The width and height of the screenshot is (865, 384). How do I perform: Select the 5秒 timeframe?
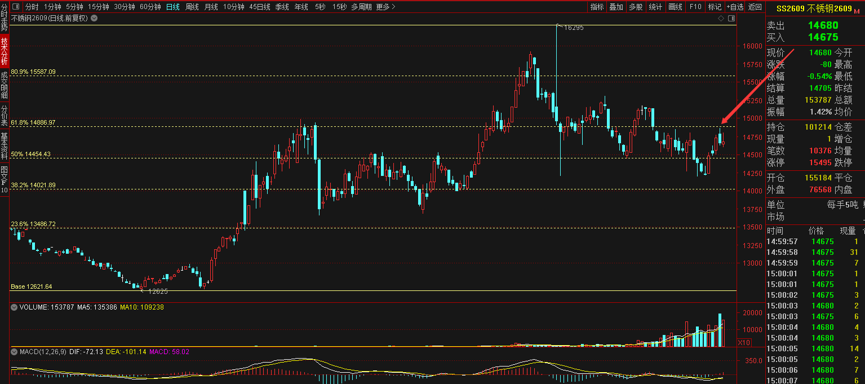tap(320, 7)
